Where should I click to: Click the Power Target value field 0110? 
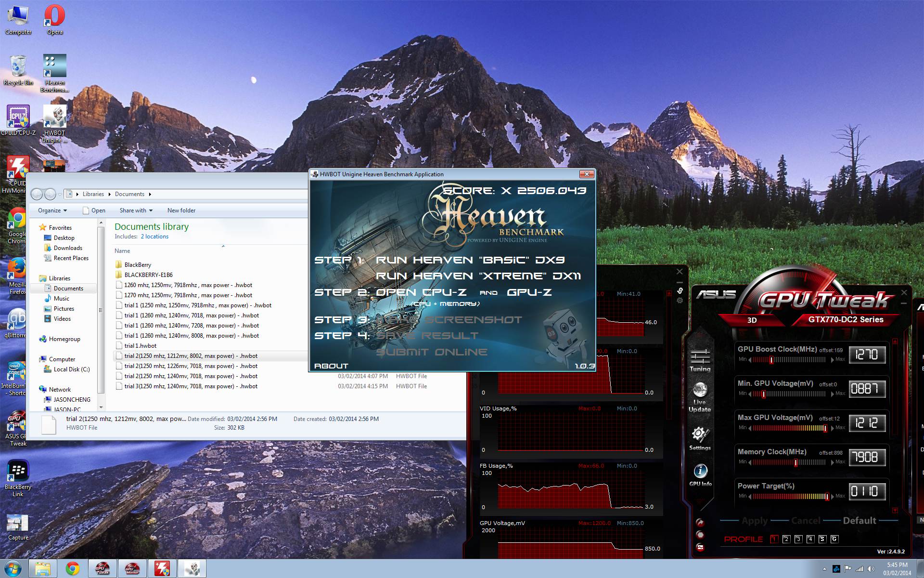pos(867,491)
